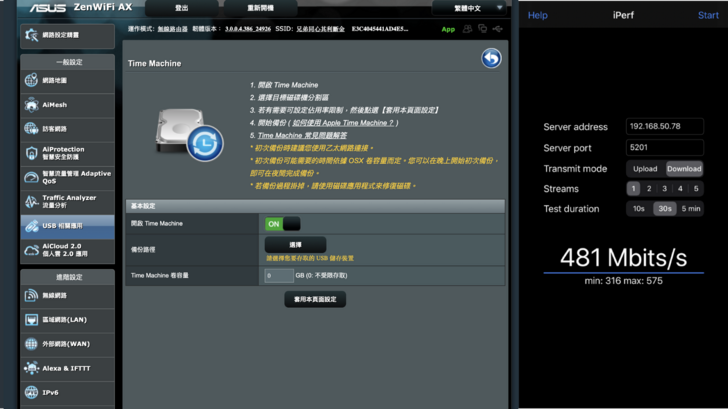Click the USB status icon in header
Image resolution: width=728 pixels, height=409 pixels.
[x=497, y=29]
